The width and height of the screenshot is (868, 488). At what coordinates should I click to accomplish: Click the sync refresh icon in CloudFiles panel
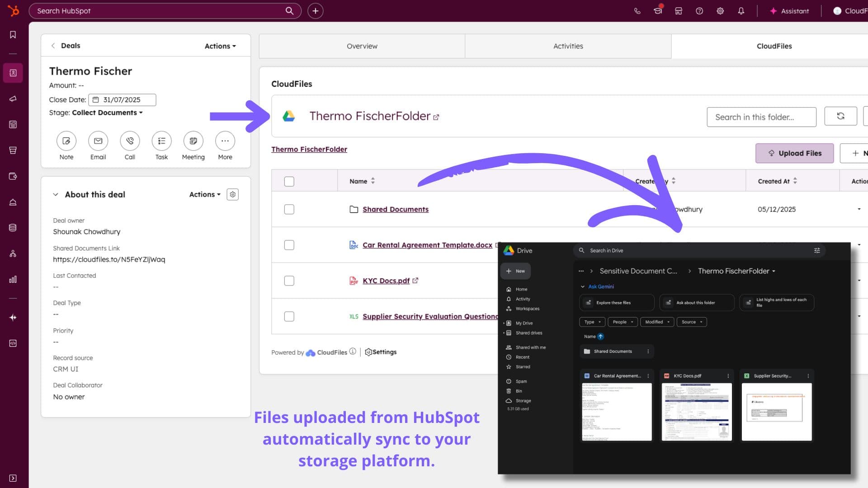(x=840, y=116)
